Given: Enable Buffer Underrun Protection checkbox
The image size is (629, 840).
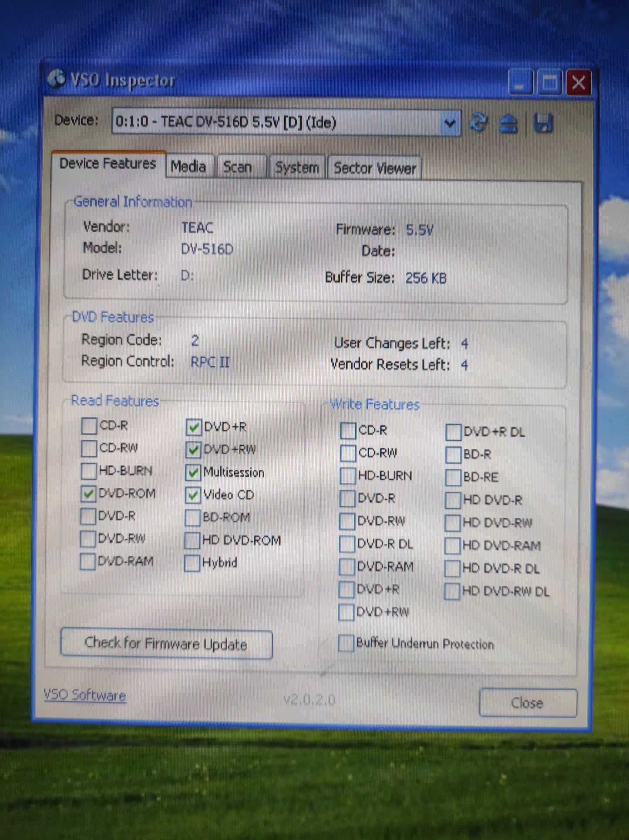Looking at the screenshot, I should (x=346, y=643).
